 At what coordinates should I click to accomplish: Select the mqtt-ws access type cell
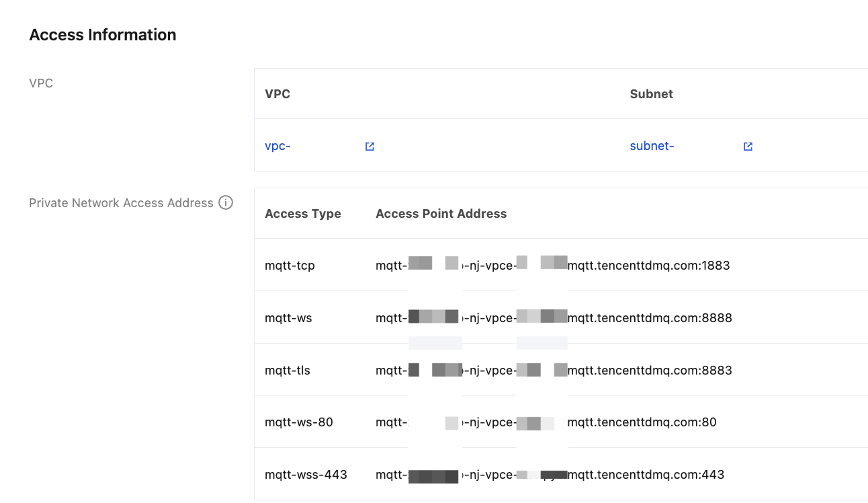tap(288, 317)
